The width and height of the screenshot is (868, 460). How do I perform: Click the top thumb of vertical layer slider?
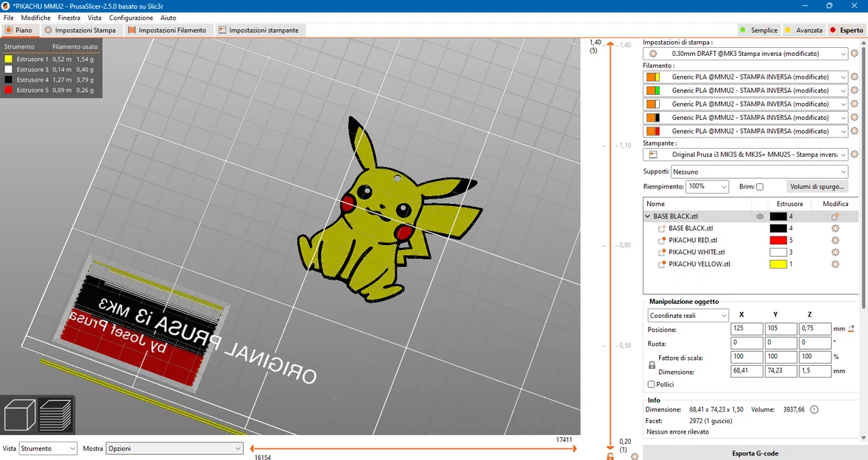tap(610, 43)
